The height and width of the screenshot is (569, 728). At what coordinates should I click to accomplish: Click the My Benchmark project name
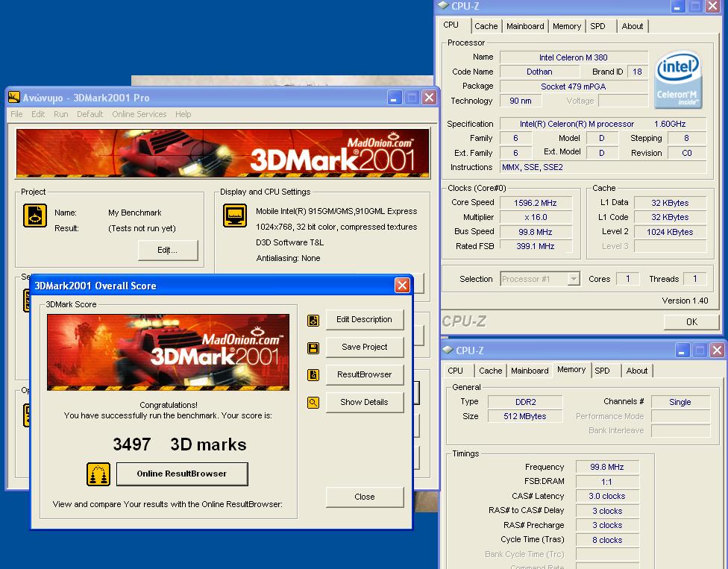135,213
